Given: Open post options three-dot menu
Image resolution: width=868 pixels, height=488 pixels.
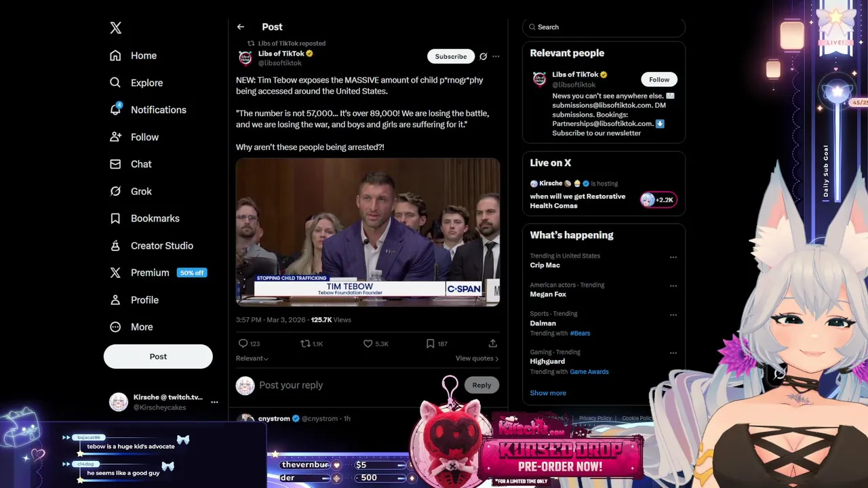Looking at the screenshot, I should tap(496, 56).
